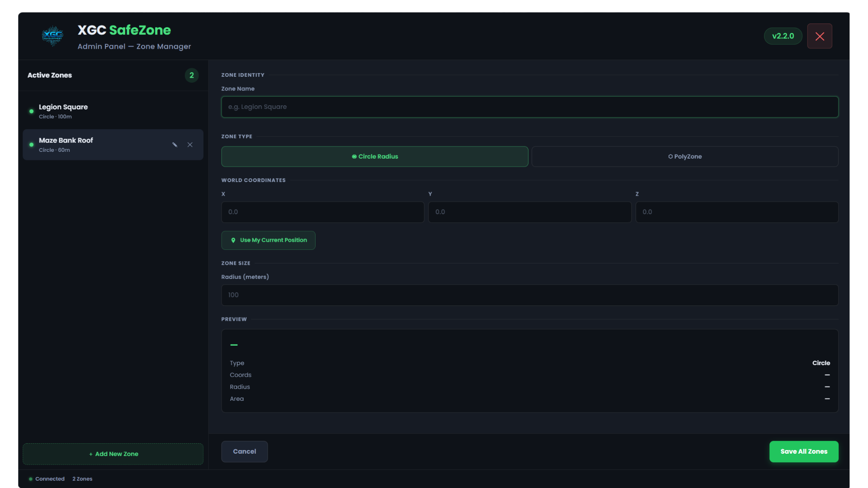This screenshot has height=488, width=868.
Task: Select the Legion Square zone
Action: (x=113, y=111)
